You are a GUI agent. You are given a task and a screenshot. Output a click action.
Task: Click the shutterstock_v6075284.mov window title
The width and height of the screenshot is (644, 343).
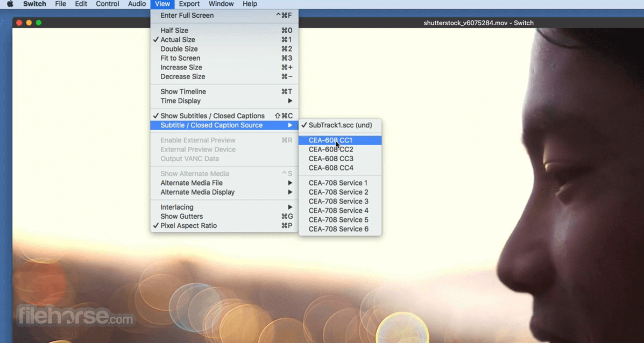coord(478,23)
